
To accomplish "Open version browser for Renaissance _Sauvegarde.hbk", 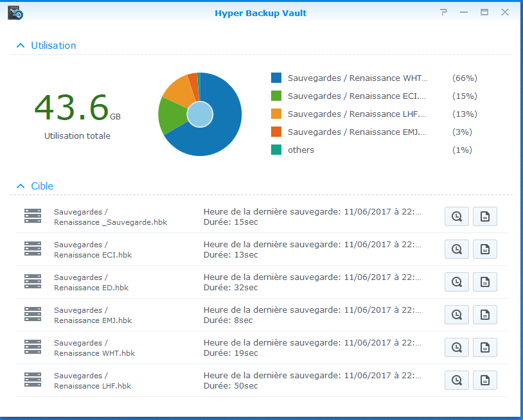I will [457, 216].
